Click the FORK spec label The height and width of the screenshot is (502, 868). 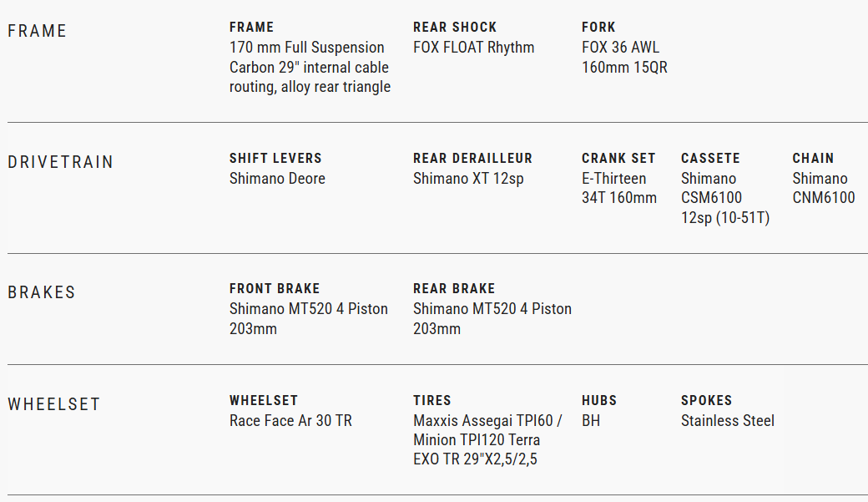tap(598, 28)
